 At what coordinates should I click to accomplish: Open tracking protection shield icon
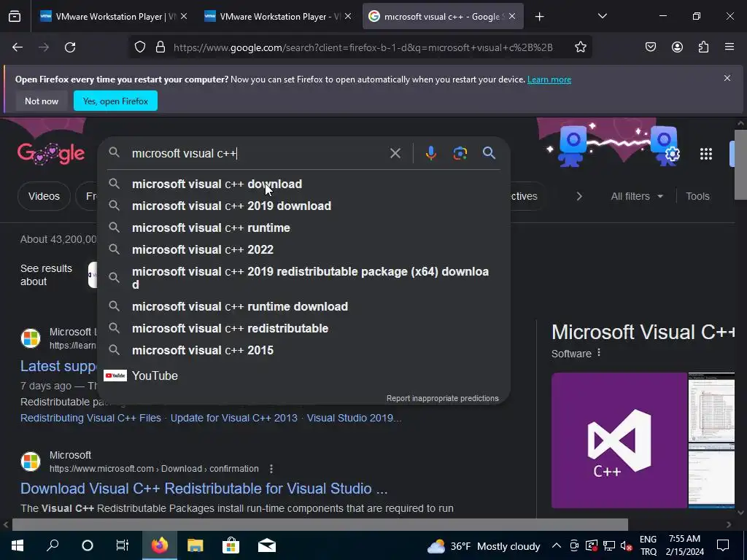pyautogui.click(x=139, y=47)
